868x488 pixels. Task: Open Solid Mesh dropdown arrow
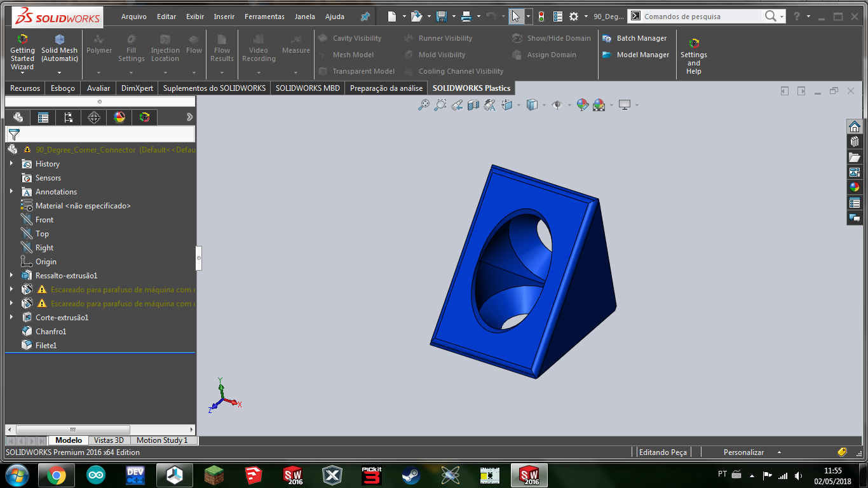(x=59, y=72)
